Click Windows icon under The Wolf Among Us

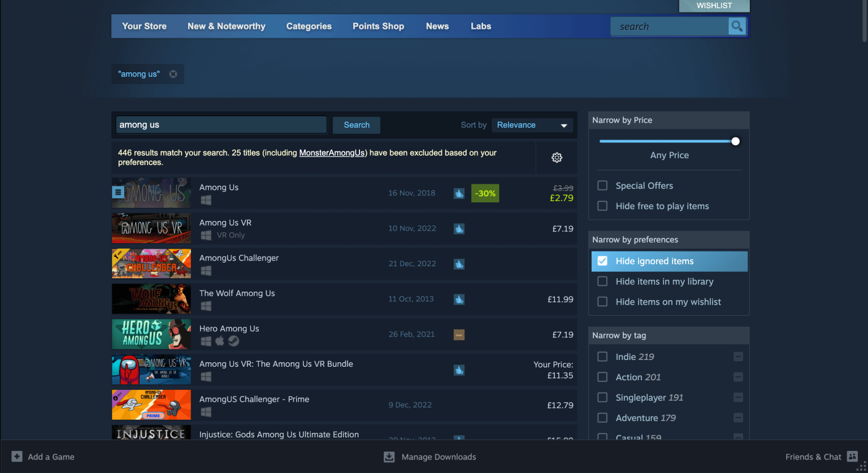pyautogui.click(x=206, y=306)
